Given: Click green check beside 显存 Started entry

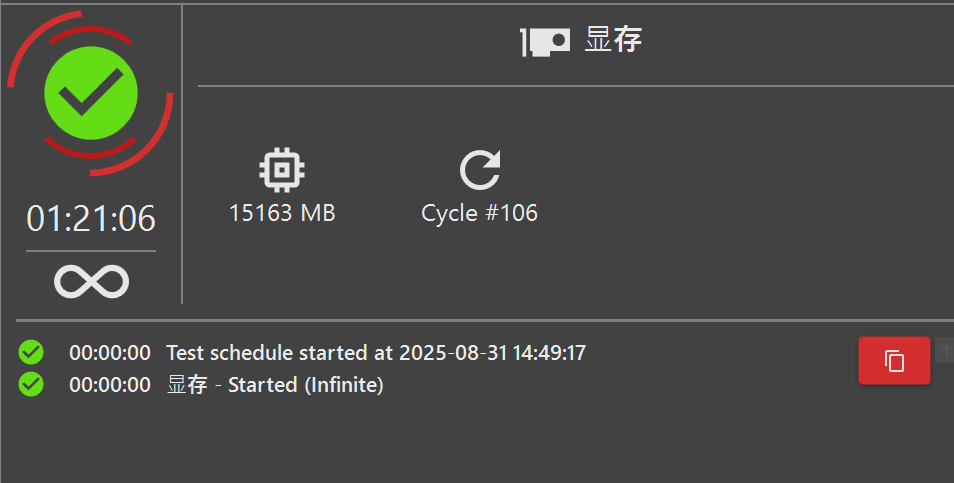Looking at the screenshot, I should pos(31,384).
